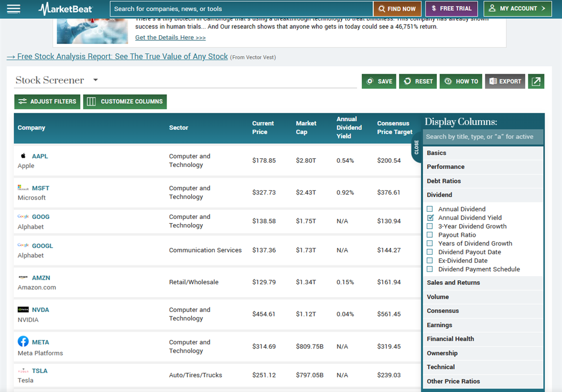Click the Save screener icon
This screenshot has height=392, width=562.
pos(379,81)
